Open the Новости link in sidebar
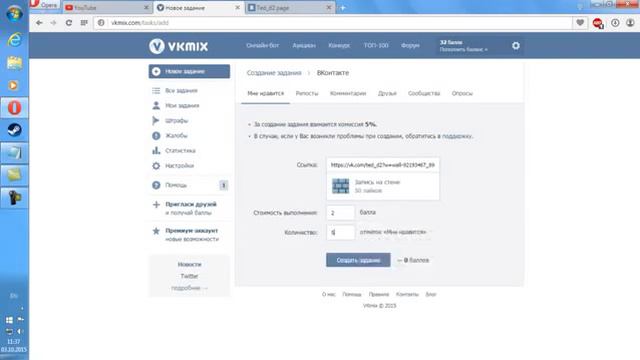640x360 pixels. tap(189, 264)
